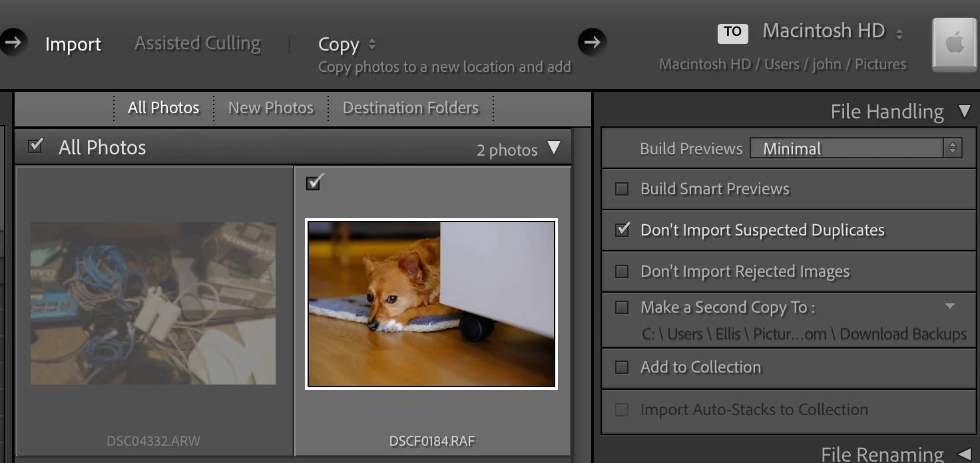Switch to the New Photos tab

pyautogui.click(x=271, y=108)
